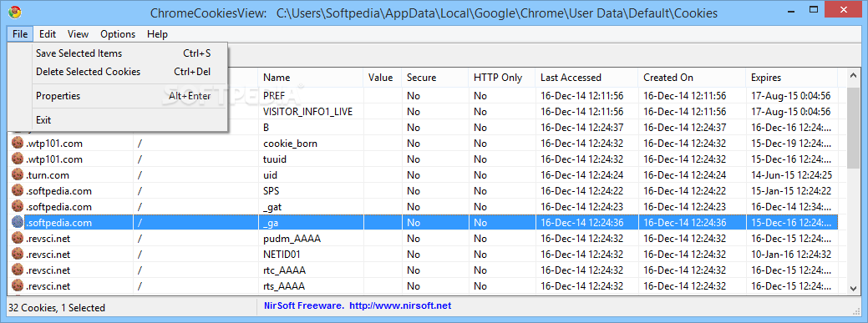868x323 pixels.
Task: Click the expiry date 14-Jun-15 12:24:25
Action: click(791, 174)
